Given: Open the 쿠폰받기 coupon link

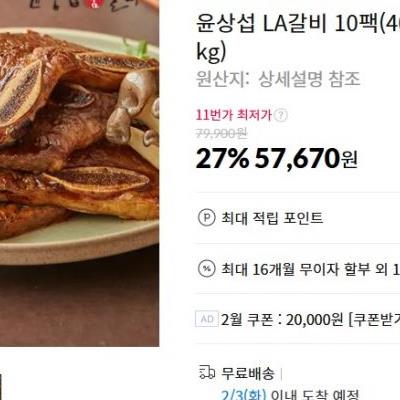Looking at the screenshot, I should point(374,320).
